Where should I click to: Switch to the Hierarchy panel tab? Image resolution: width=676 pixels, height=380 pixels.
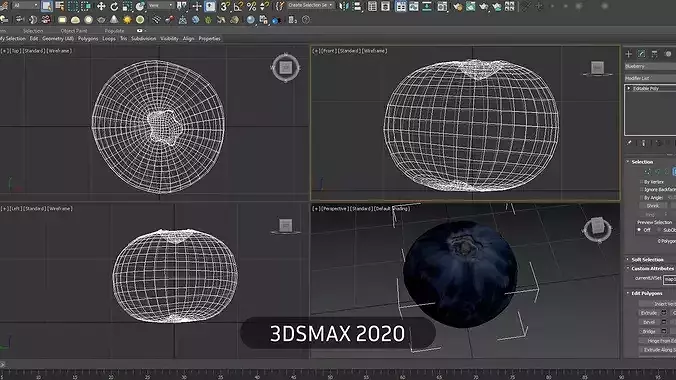(x=654, y=54)
